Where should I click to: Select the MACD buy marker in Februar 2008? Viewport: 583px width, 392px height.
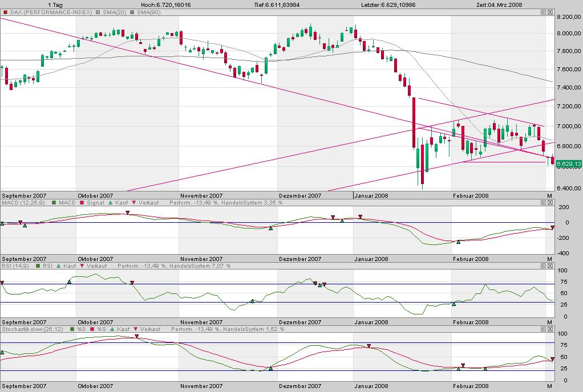(x=459, y=242)
